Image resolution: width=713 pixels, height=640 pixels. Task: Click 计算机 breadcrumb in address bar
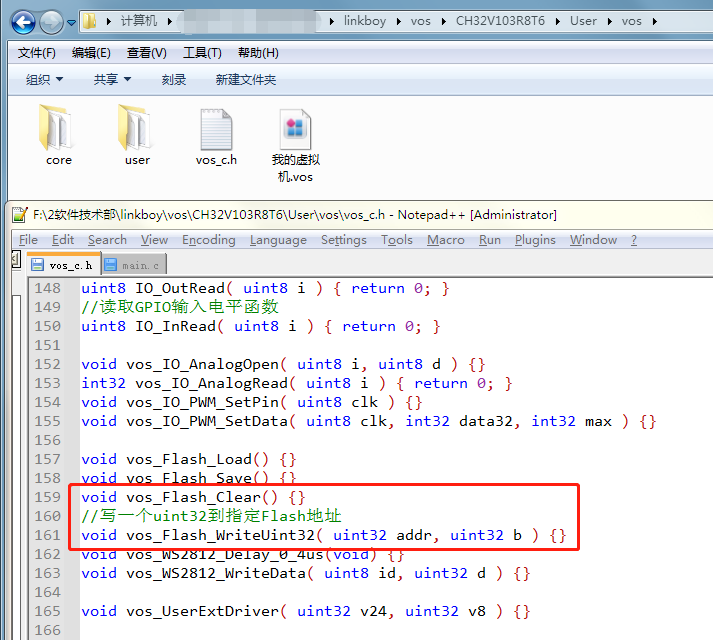tap(139, 21)
